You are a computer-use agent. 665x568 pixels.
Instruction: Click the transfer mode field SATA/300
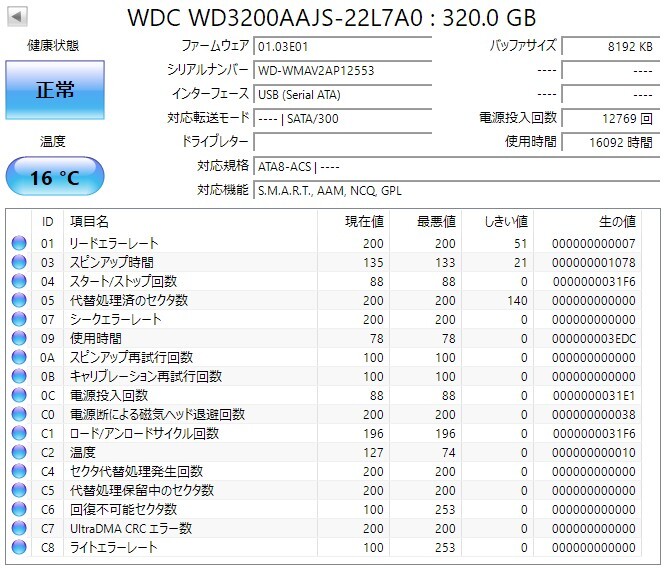click(343, 118)
